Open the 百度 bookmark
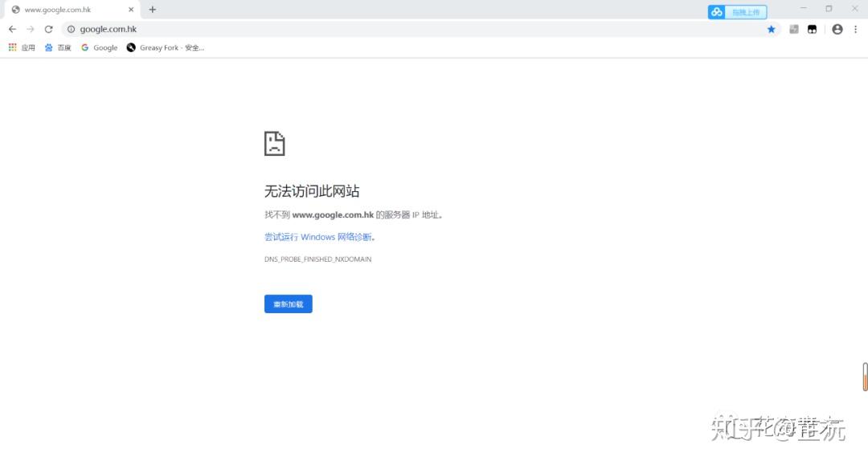The width and height of the screenshot is (868, 465). point(58,47)
